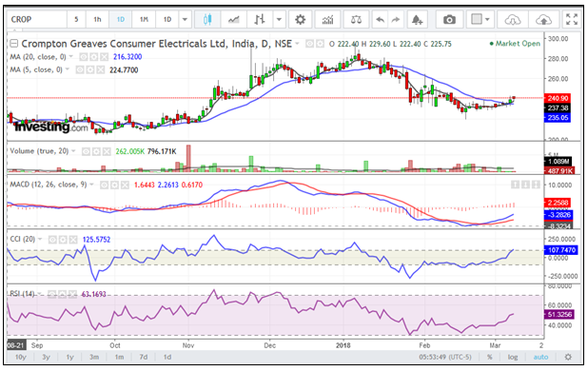This screenshot has height=371, width=588.
Task: Choose the 10y date range button
Action: point(21,357)
